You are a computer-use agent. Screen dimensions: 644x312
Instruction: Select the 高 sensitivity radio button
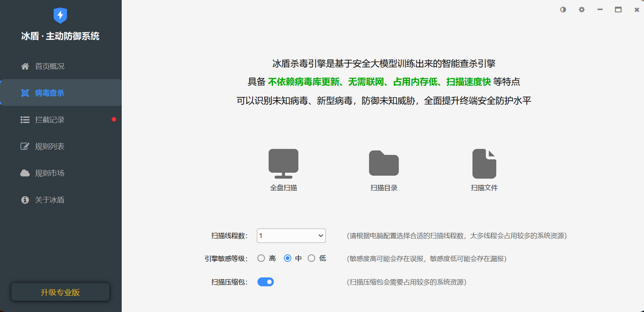point(261,258)
